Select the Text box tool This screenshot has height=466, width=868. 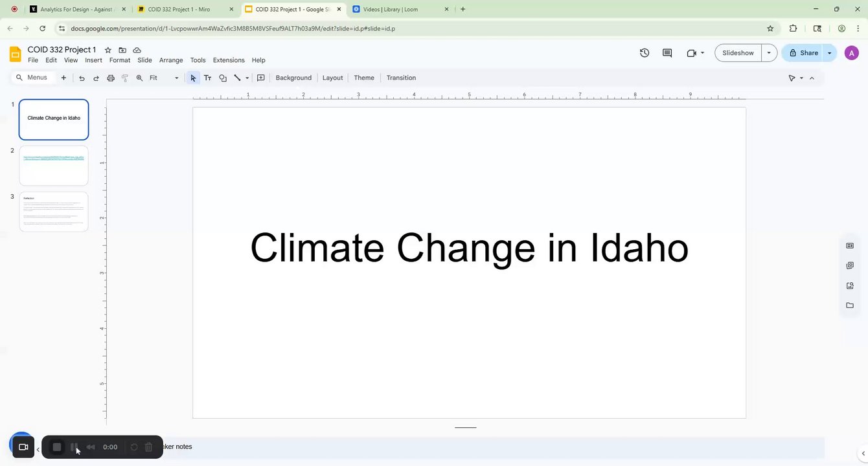tap(208, 78)
